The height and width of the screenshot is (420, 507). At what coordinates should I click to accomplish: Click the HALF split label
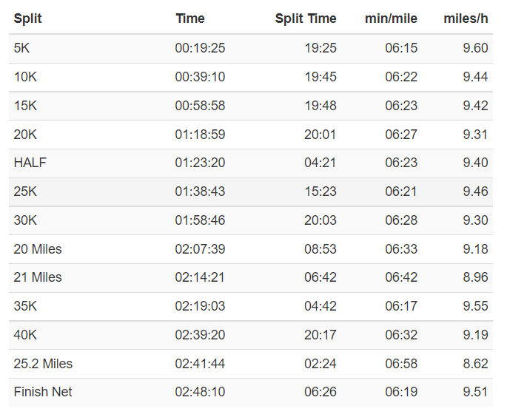(30, 163)
